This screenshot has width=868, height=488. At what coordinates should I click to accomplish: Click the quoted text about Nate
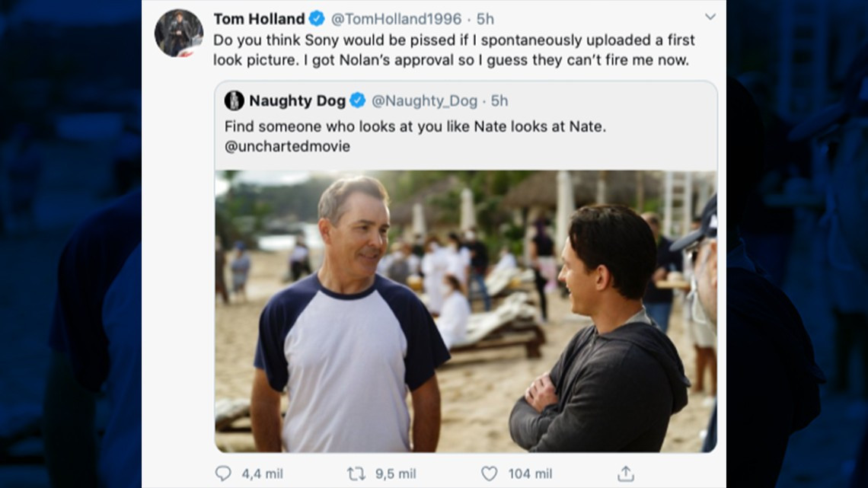415,126
